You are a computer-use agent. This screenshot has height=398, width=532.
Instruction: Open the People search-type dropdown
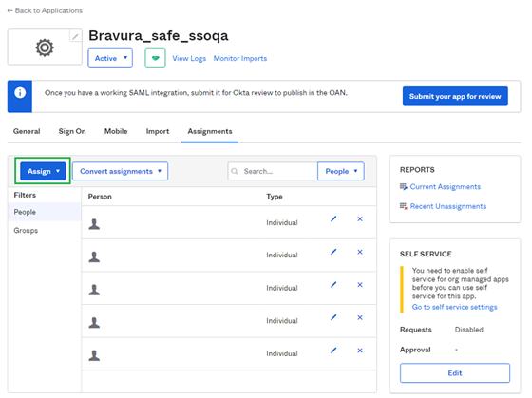341,171
